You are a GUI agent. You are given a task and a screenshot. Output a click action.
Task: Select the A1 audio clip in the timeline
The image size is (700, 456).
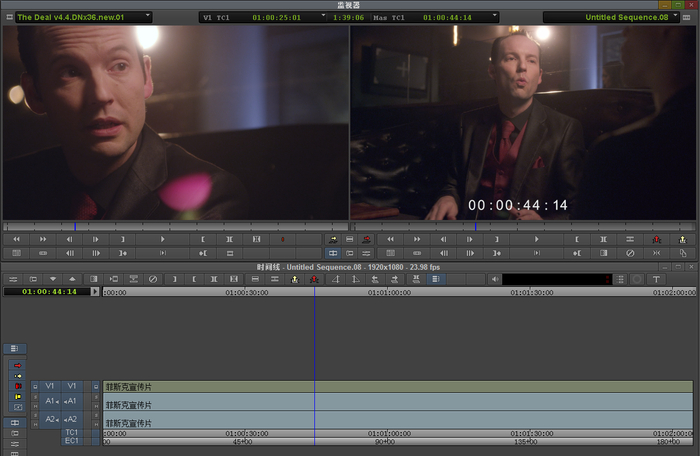pos(398,402)
